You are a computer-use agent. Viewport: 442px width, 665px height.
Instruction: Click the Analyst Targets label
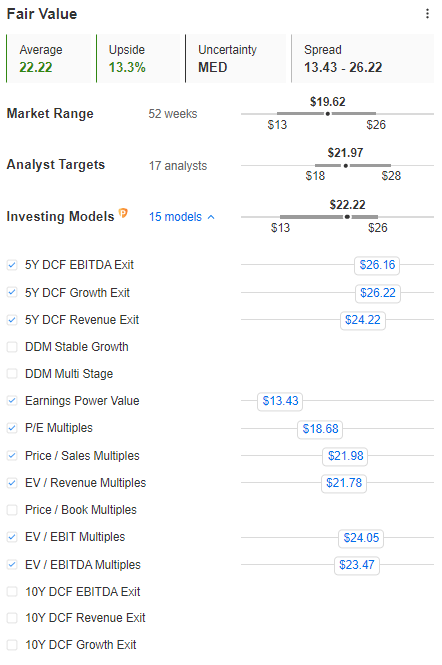pos(56,165)
